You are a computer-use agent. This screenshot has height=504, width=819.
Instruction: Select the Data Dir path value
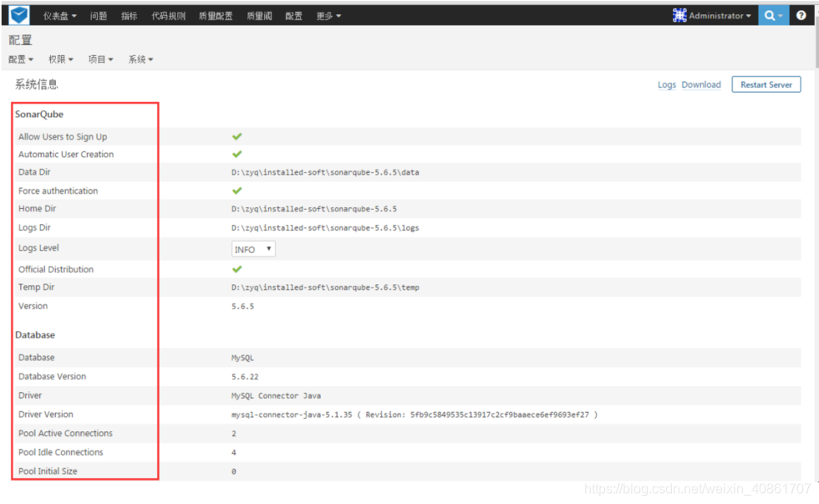coord(325,172)
